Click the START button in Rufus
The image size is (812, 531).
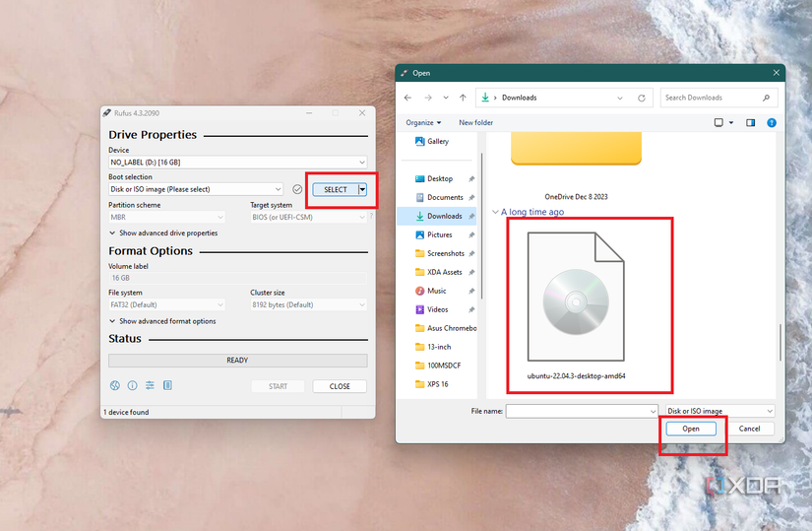(279, 386)
